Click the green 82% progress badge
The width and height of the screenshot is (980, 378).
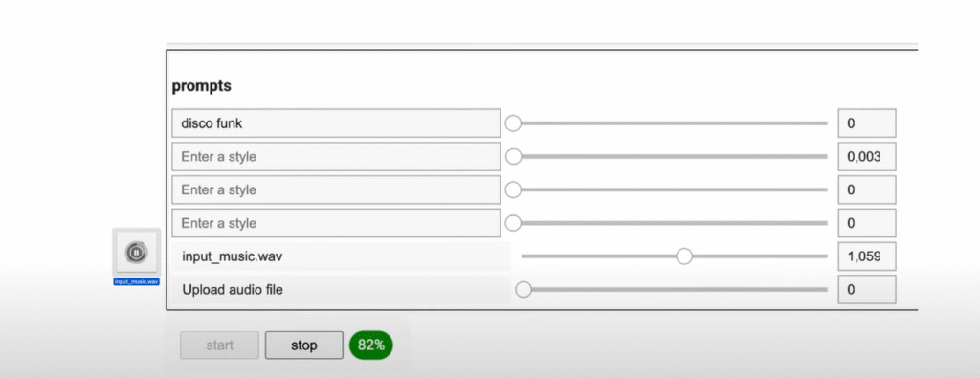[371, 345]
